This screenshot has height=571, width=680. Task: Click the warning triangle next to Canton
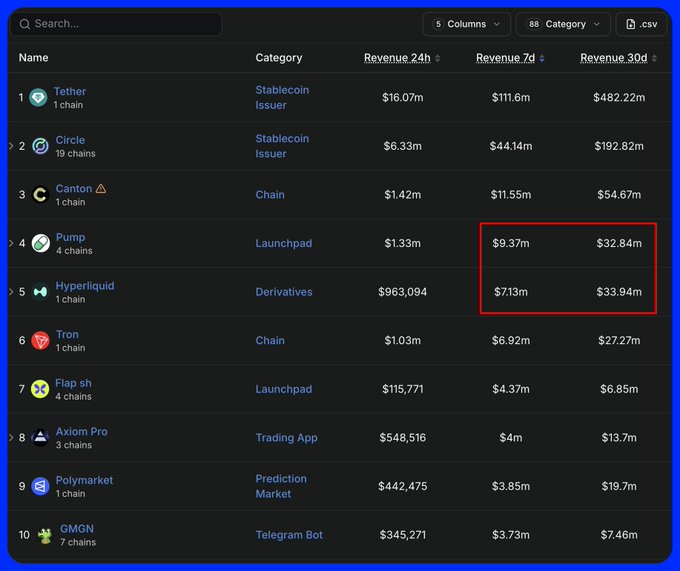coord(101,189)
